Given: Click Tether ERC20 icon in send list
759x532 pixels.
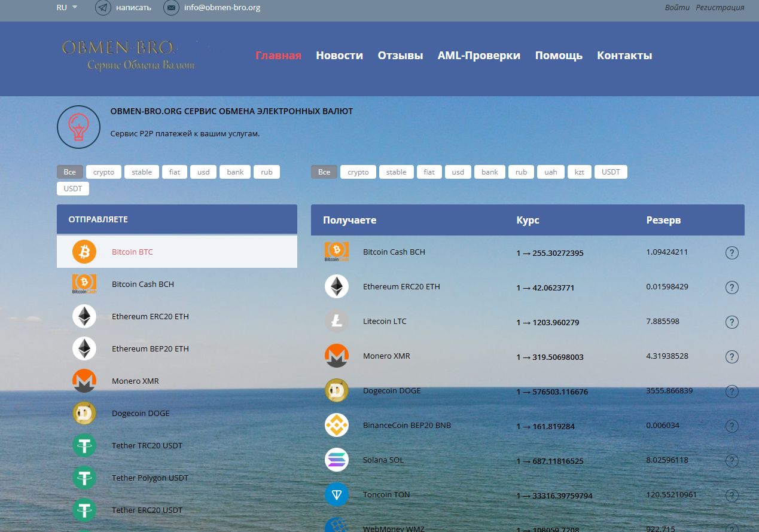Looking at the screenshot, I should [84, 510].
